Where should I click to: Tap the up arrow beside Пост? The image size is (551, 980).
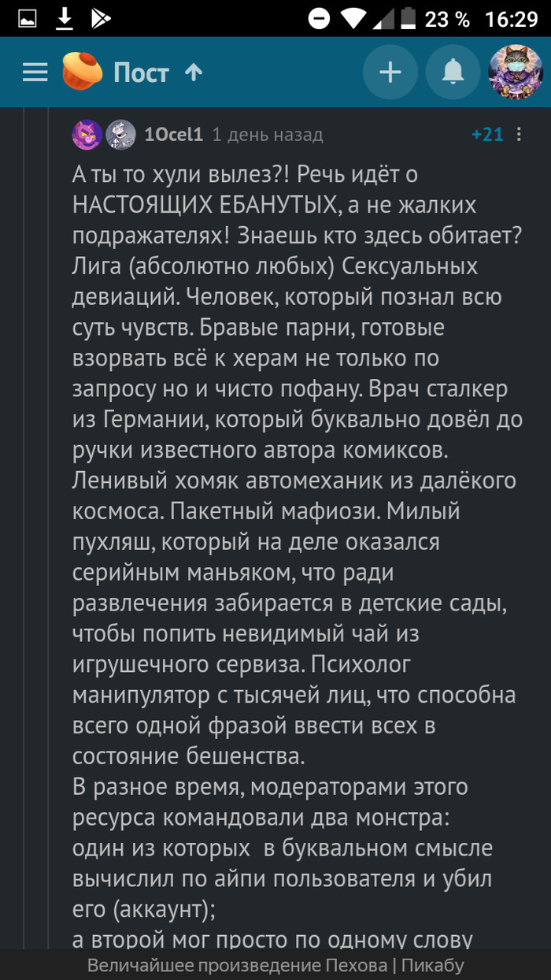click(194, 72)
